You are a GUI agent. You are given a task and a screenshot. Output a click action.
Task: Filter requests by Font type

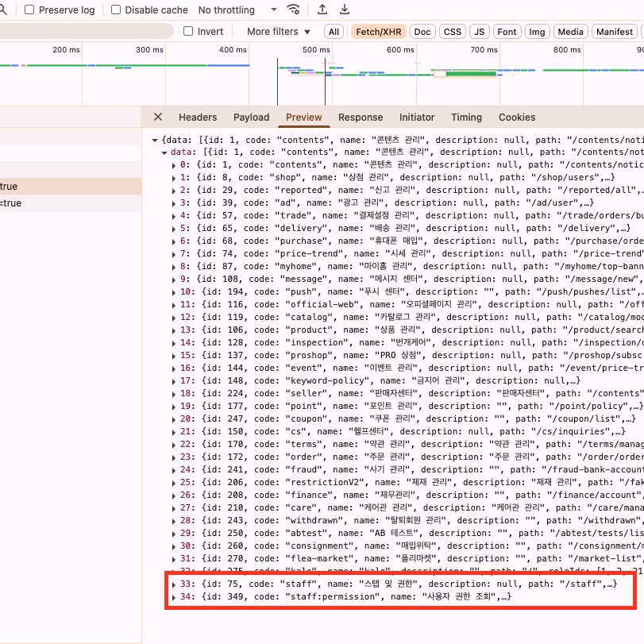[x=507, y=32]
